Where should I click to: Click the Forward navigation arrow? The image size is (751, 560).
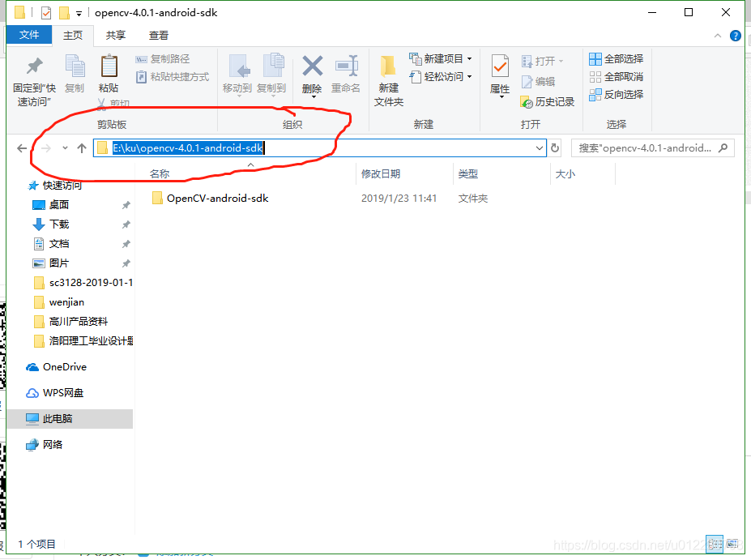click(x=46, y=148)
